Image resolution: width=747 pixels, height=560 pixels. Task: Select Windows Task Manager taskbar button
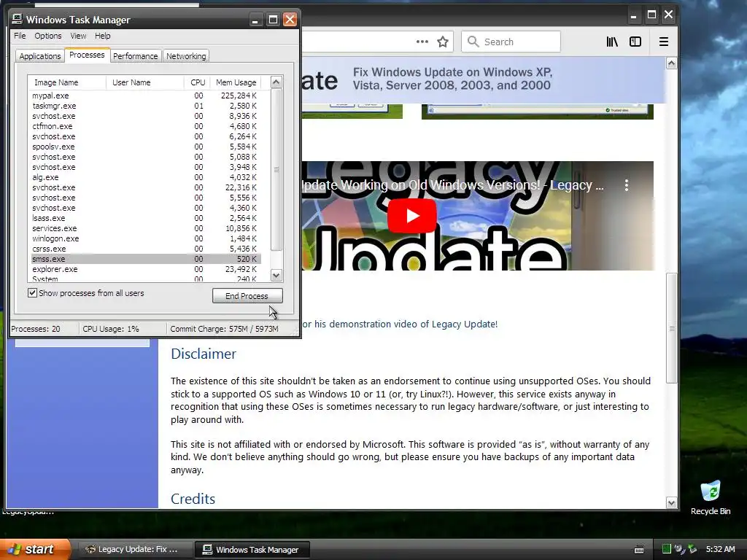pyautogui.click(x=252, y=550)
